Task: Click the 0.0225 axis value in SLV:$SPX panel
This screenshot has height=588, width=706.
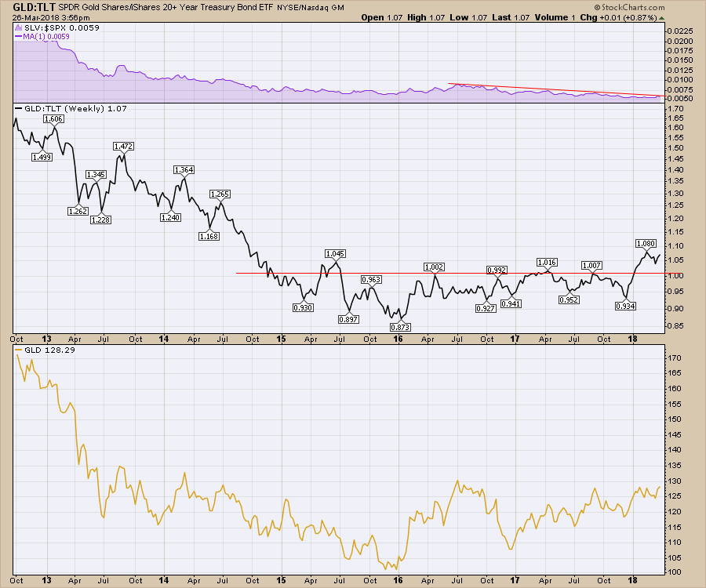Action: click(680, 31)
